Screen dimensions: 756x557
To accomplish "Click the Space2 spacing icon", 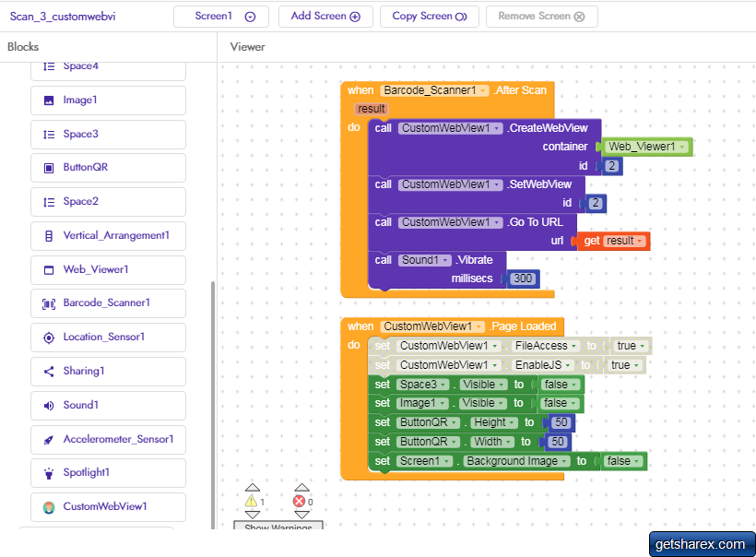I will [49, 202].
